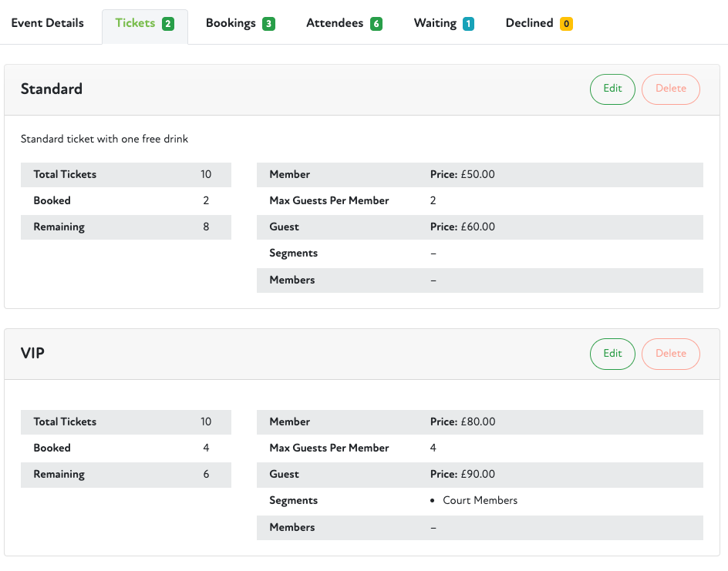This screenshot has height=571, width=728.
Task: Click the Court Members segment entry
Action: tap(480, 501)
